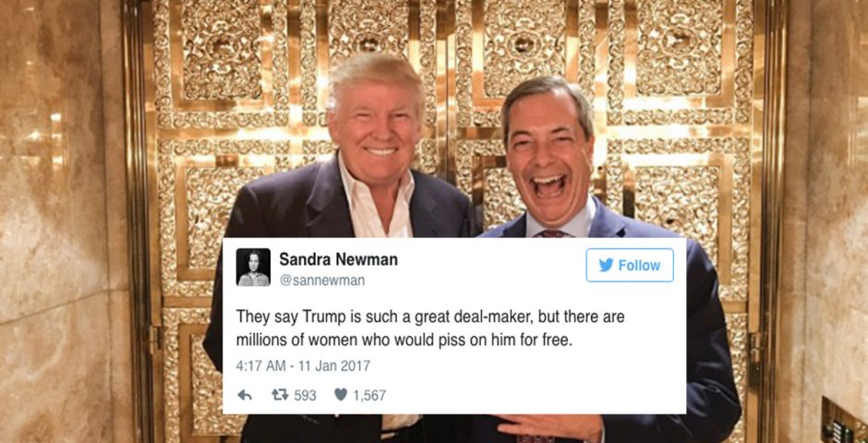Viewport: 868px width, 443px height.
Task: Click the second line 'millions of women' text
Action: click(x=403, y=341)
